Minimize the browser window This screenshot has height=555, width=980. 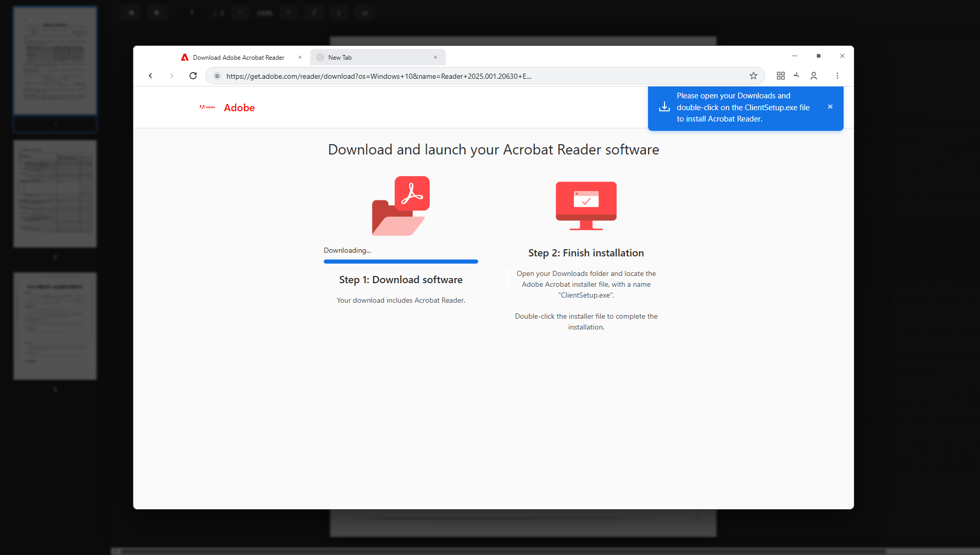[x=795, y=56]
